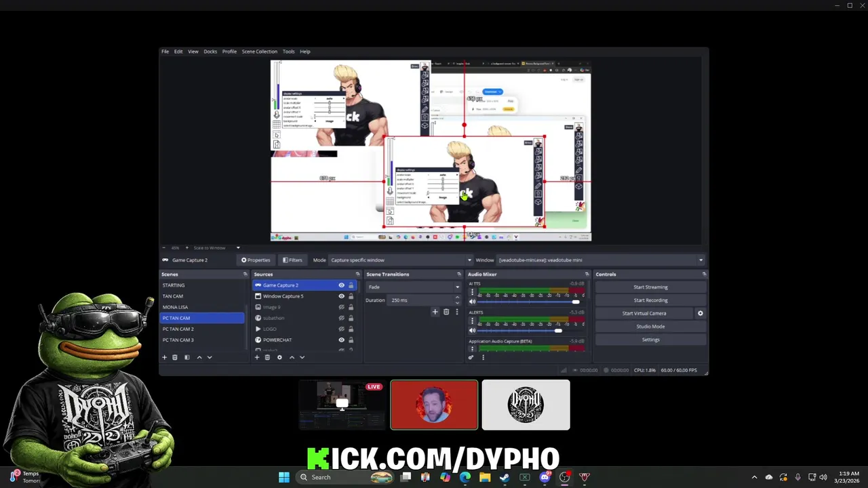Show the hidden LOGO source
868x488 pixels.
click(342, 329)
